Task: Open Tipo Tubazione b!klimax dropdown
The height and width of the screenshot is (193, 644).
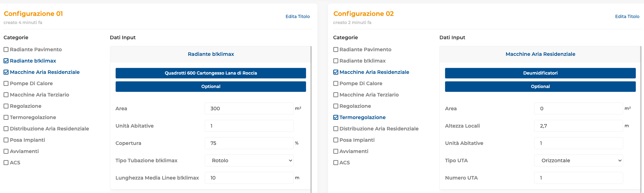Action: pos(249,160)
